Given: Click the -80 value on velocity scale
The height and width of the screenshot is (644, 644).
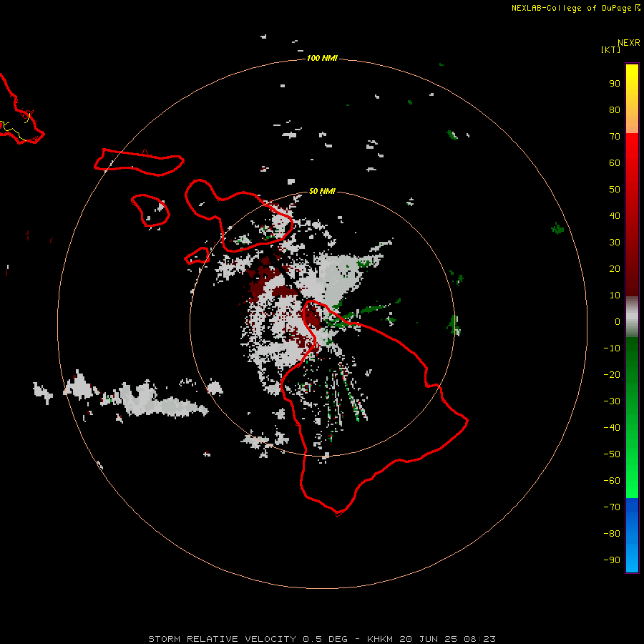Looking at the screenshot, I should click(612, 534).
